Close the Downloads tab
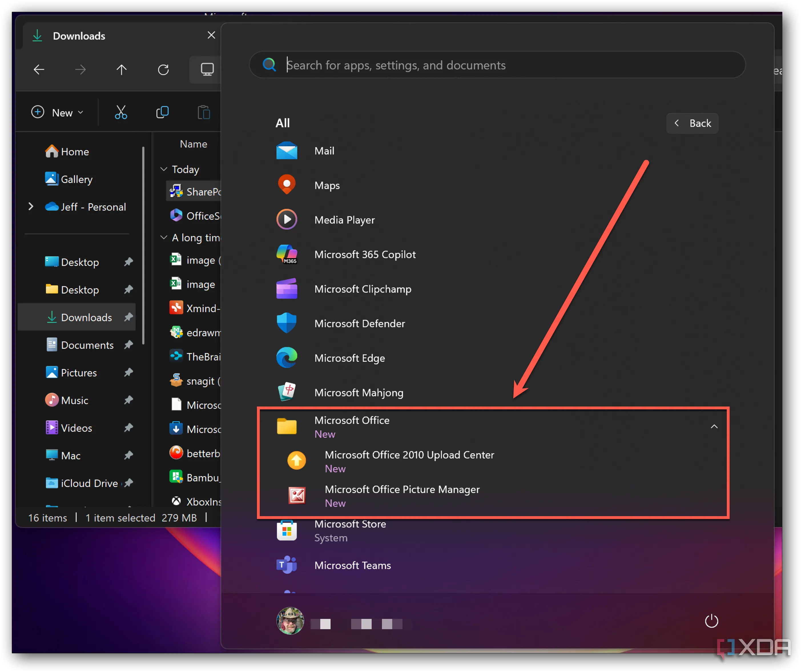Screen dimensions: 801x672 211,35
